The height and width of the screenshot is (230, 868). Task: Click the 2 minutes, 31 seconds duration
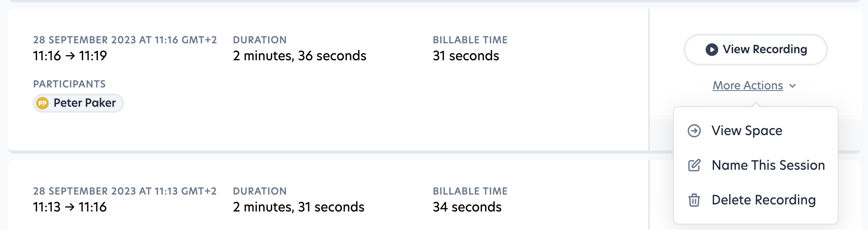[x=298, y=207]
